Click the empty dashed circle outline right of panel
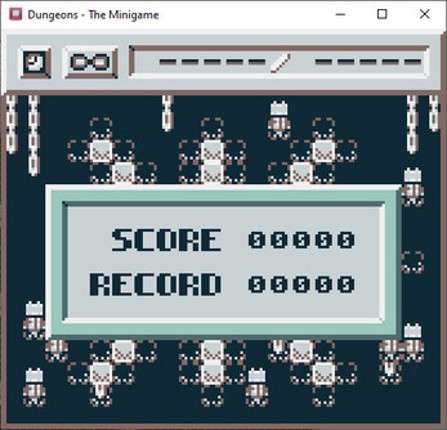 click(413, 262)
